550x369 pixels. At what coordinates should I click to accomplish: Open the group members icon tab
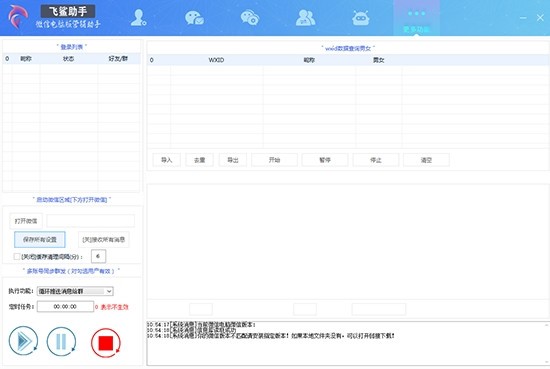pyautogui.click(x=305, y=18)
